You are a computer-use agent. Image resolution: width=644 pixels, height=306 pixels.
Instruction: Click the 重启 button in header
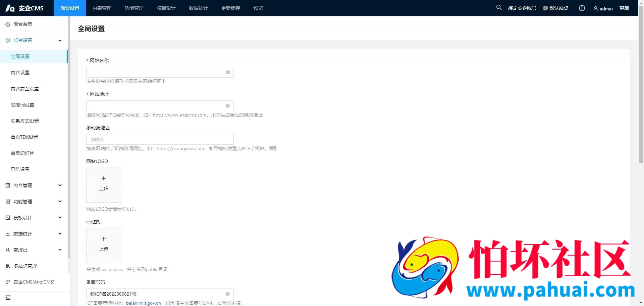tap(624, 8)
